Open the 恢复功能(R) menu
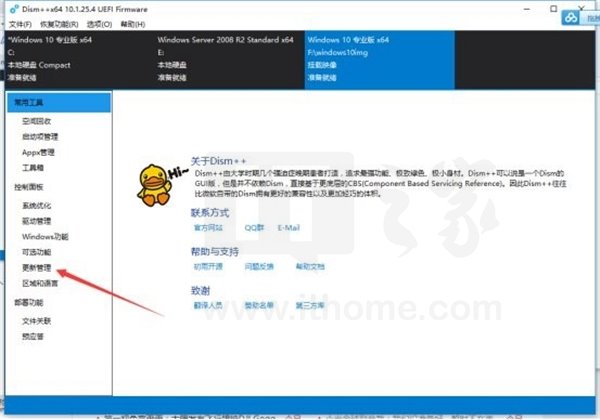Screen dimensions: 600x420 [59, 24]
